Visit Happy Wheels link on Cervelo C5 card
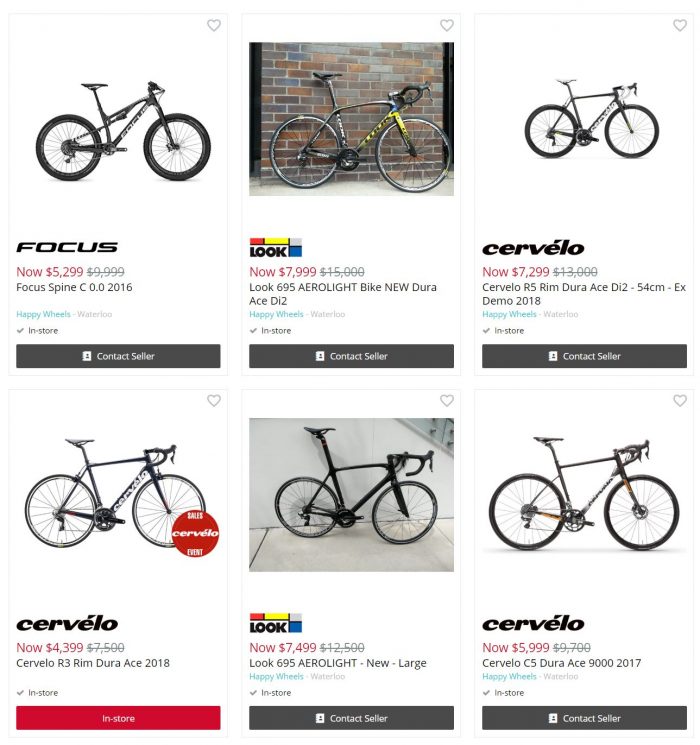The height and width of the screenshot is (745, 700). 509,676
